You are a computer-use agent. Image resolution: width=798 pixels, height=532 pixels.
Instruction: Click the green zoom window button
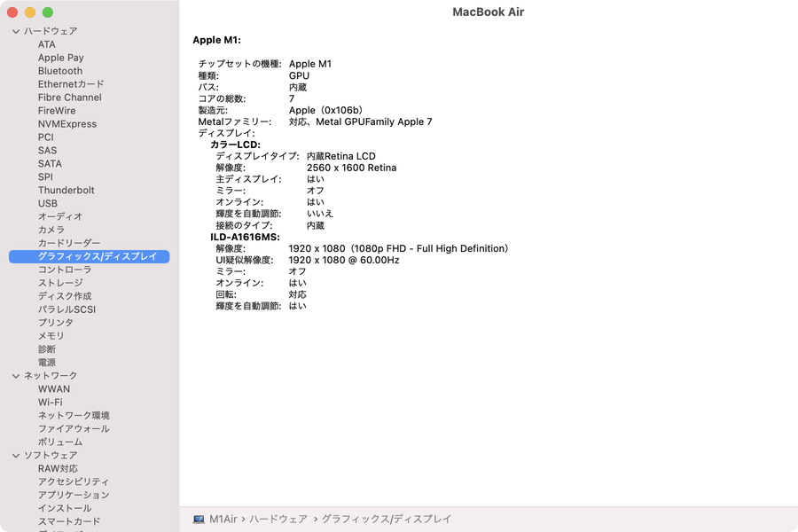click(48, 12)
